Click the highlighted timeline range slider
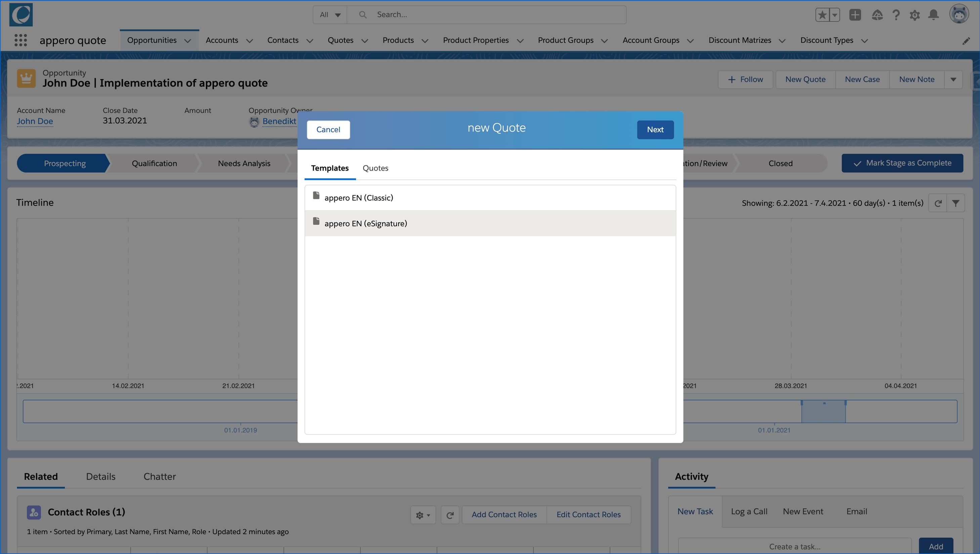Viewport: 980px width, 554px height. click(823, 412)
